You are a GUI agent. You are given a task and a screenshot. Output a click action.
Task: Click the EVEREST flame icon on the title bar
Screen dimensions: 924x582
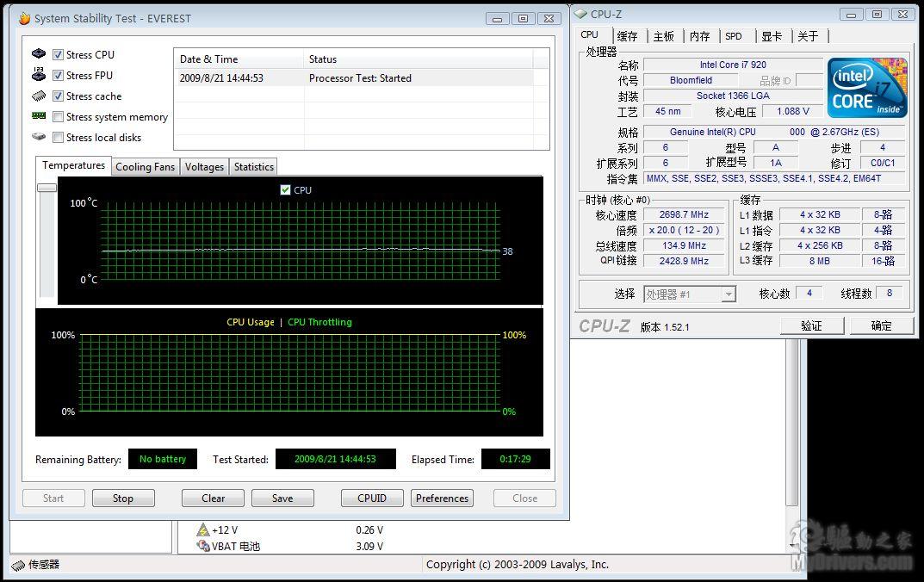click(x=23, y=17)
